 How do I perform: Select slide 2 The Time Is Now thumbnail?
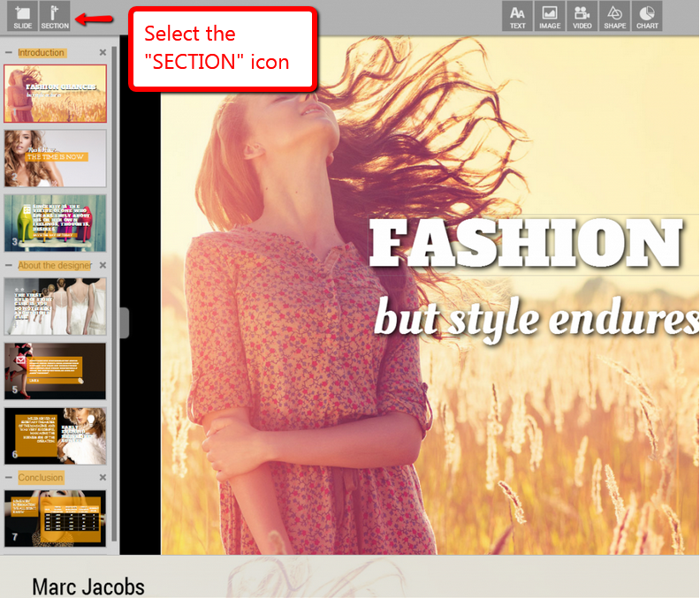55,158
